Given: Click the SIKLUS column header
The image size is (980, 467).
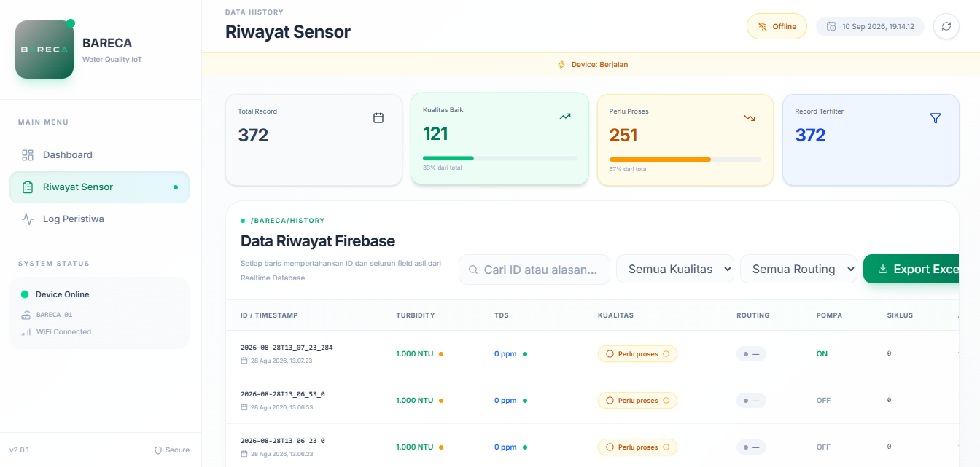Looking at the screenshot, I should point(900,315).
